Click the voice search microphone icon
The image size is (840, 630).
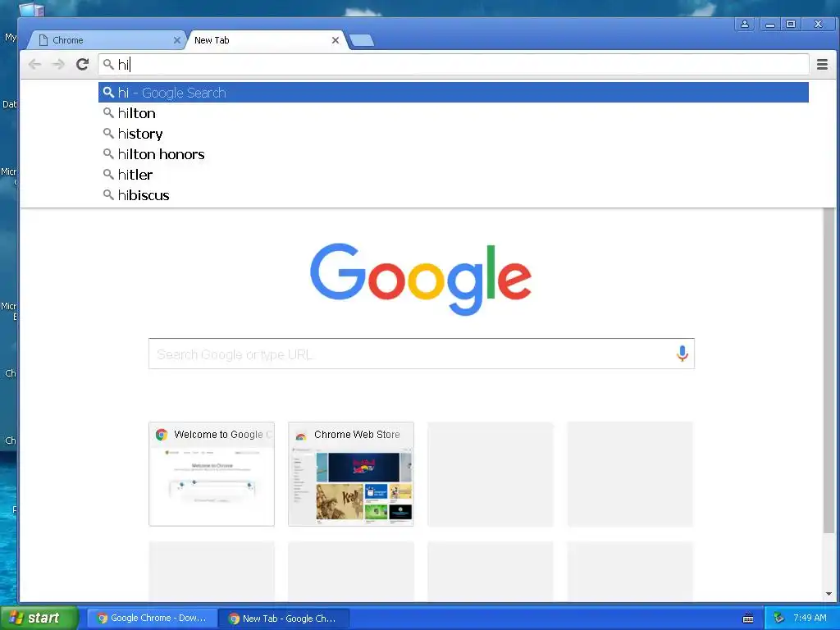[682, 354]
